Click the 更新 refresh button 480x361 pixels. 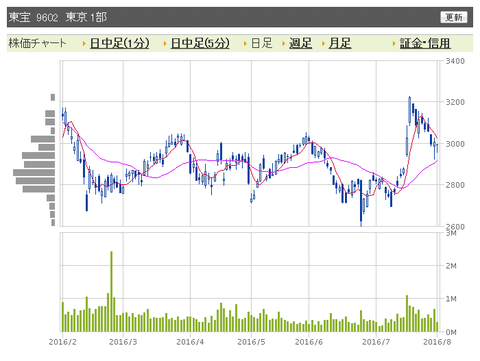[x=454, y=17]
